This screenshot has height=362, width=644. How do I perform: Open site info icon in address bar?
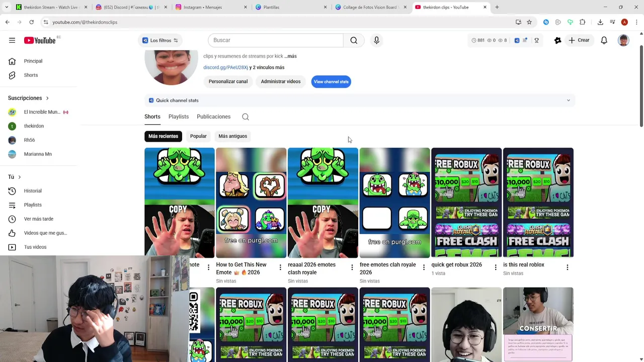(x=46, y=22)
